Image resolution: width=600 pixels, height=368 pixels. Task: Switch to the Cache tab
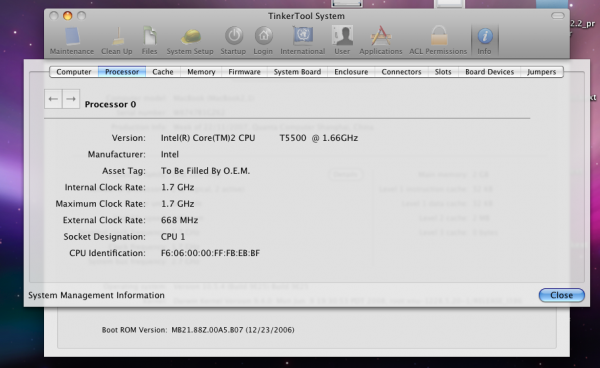pyautogui.click(x=163, y=72)
